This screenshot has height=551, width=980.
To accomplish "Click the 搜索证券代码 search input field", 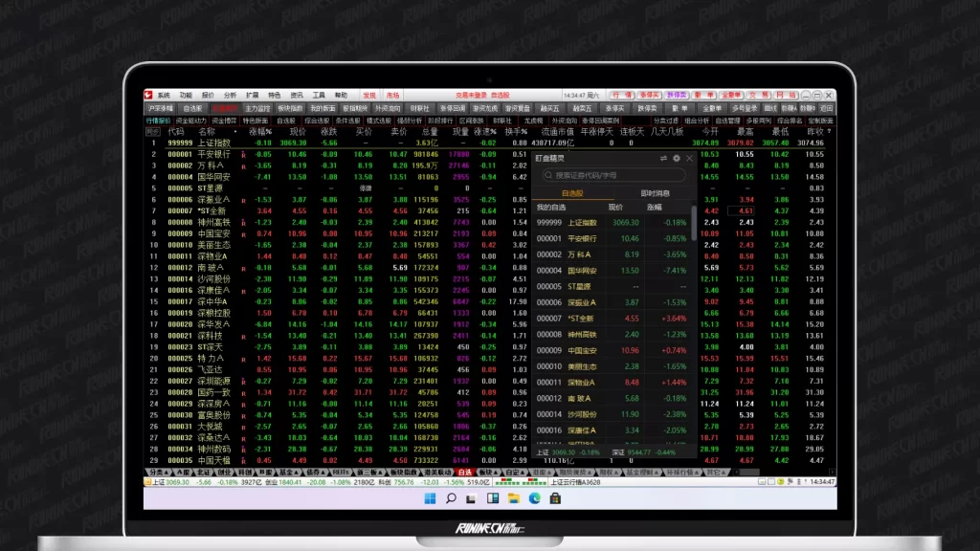I will click(x=612, y=176).
